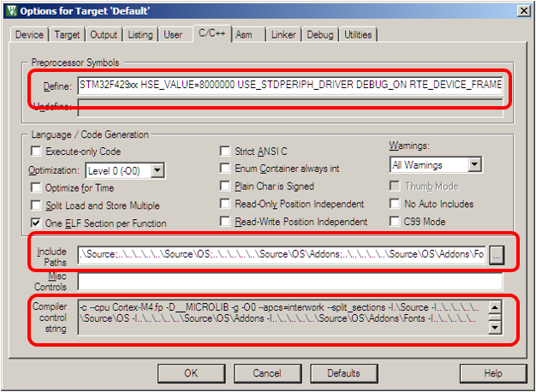The width and height of the screenshot is (536, 392).
Task: Open the User tab
Action: click(173, 34)
